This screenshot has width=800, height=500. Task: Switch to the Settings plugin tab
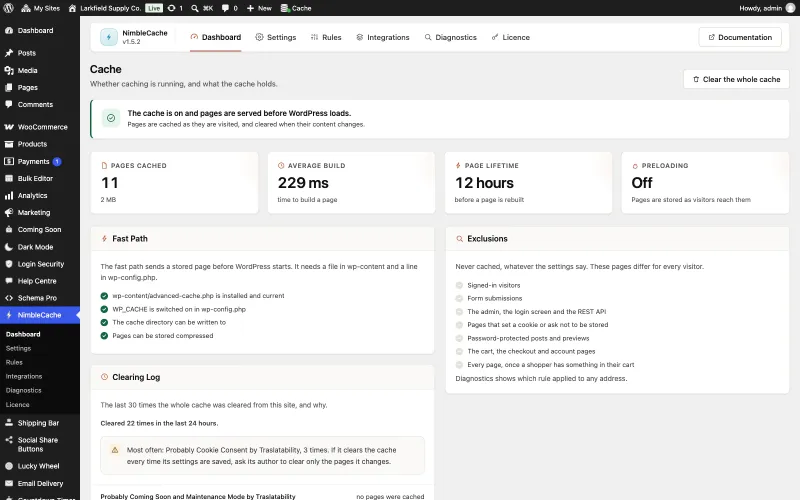pyautogui.click(x=276, y=37)
